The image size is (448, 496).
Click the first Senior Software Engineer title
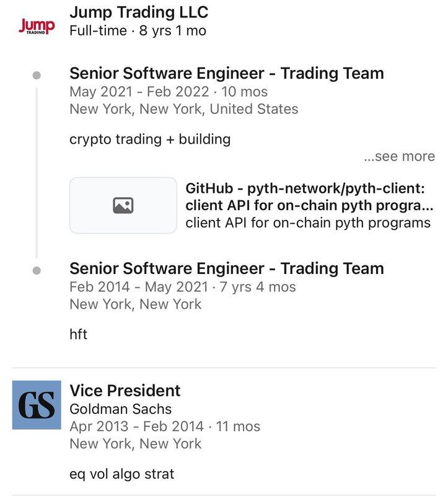(226, 73)
